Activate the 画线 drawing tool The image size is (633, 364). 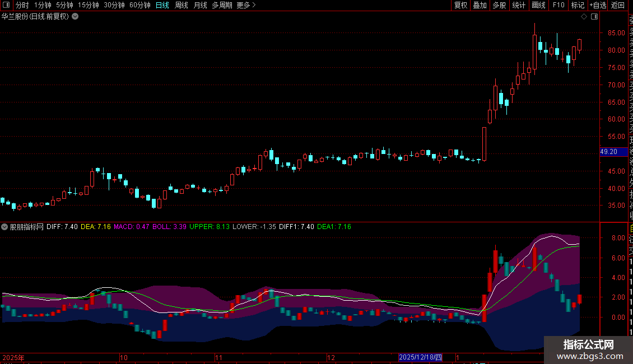(538, 5)
